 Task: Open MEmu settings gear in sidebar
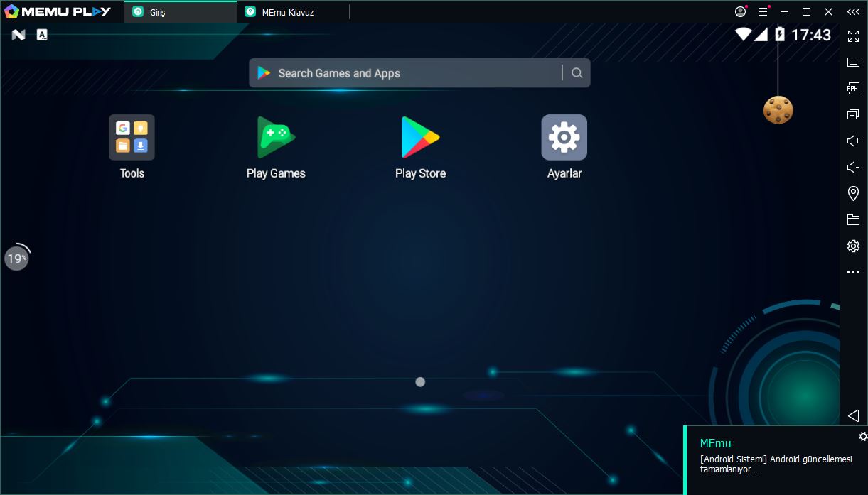coord(853,246)
